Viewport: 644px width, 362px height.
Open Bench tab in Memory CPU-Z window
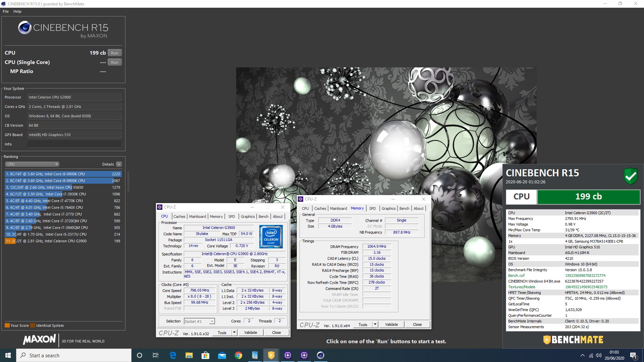[405, 208]
